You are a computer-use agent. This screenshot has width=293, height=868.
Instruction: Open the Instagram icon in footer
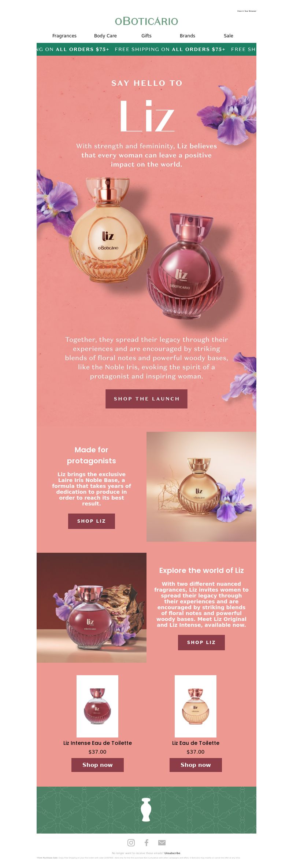[x=131, y=842]
